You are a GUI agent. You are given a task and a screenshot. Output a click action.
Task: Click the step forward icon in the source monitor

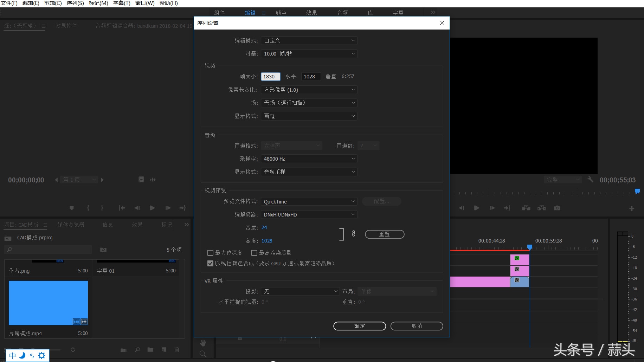(168, 208)
